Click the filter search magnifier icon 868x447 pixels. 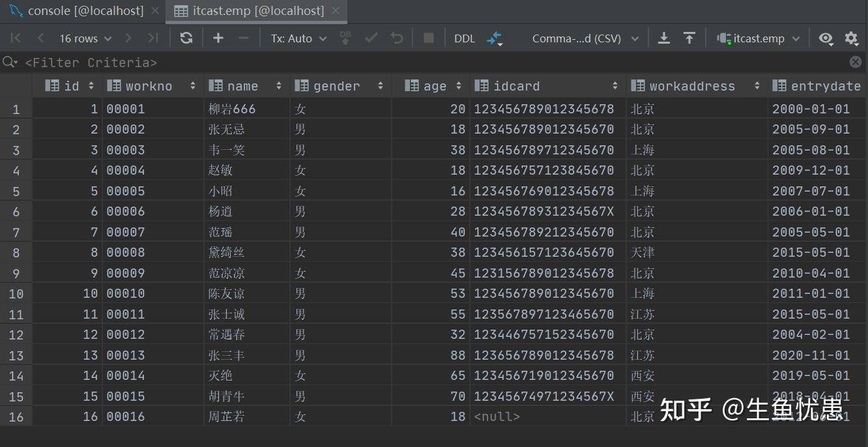point(10,62)
